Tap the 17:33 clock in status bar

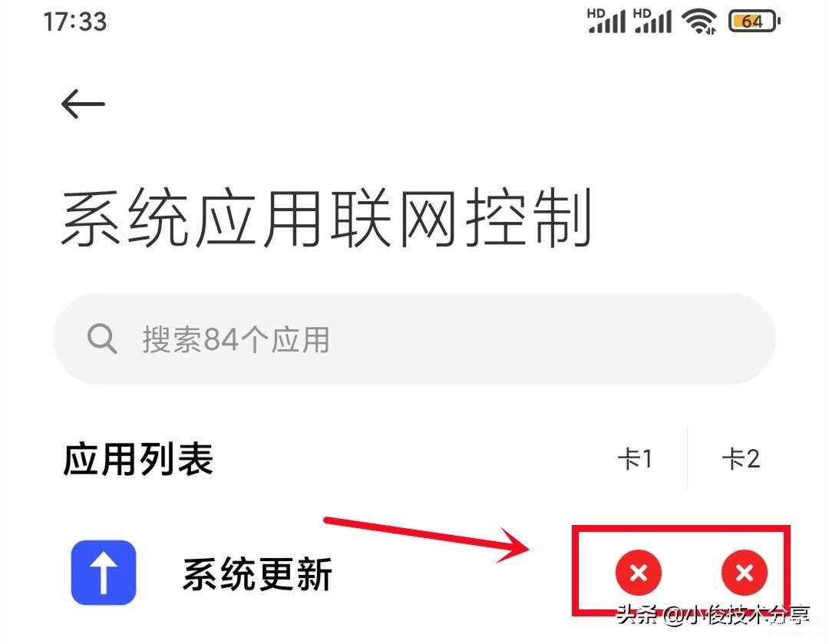(x=75, y=22)
